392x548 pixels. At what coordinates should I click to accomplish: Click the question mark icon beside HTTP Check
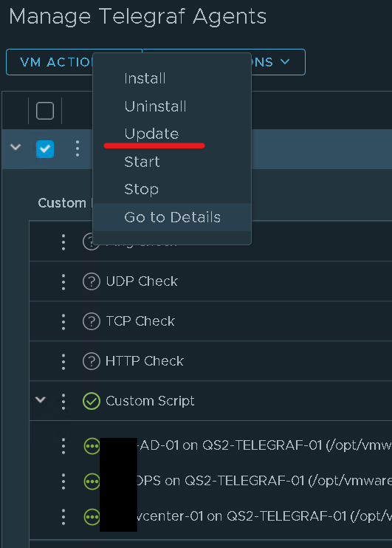[92, 361]
